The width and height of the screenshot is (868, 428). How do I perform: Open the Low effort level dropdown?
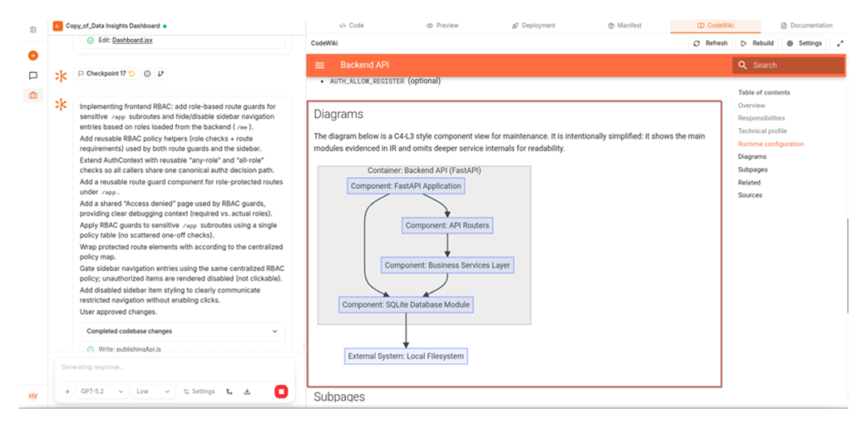[x=153, y=392]
